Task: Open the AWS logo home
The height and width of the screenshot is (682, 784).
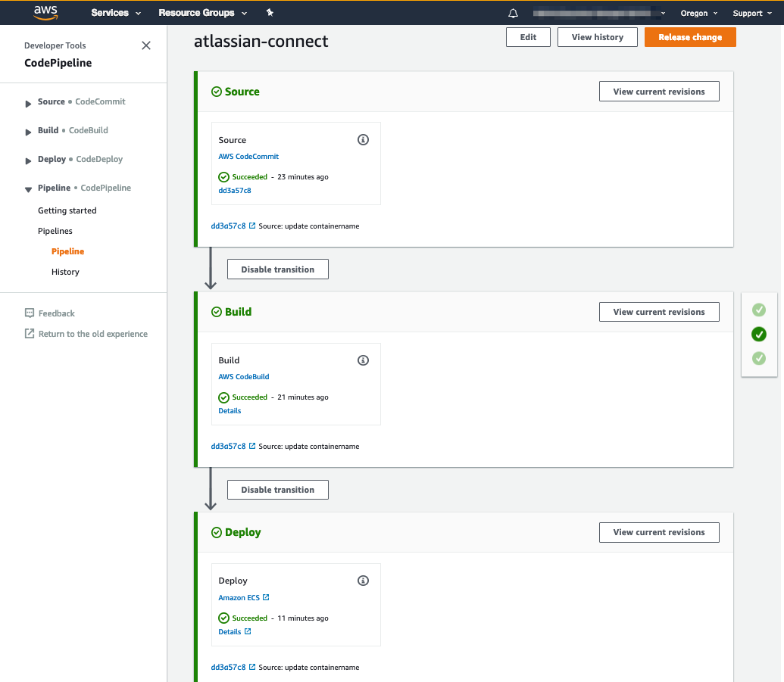Action: [45, 13]
